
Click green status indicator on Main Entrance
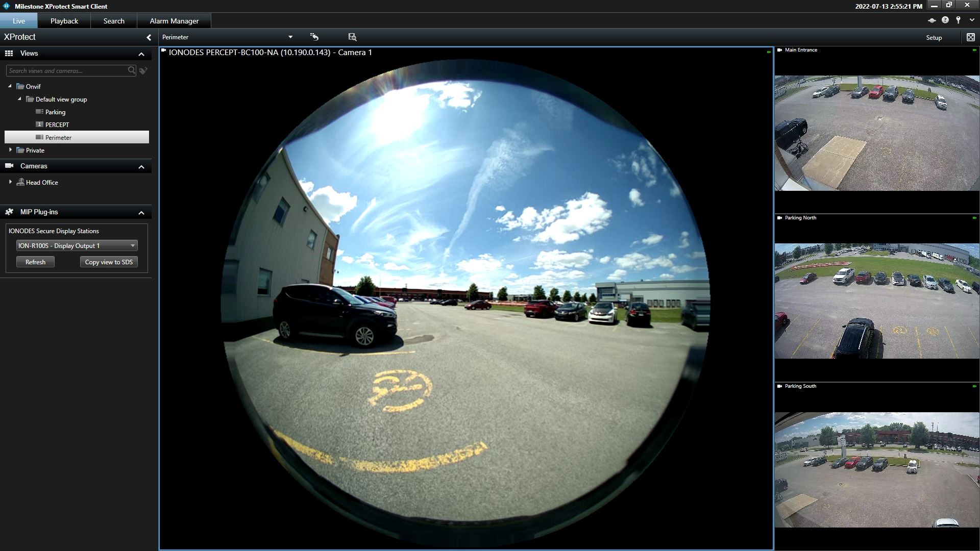point(974,51)
